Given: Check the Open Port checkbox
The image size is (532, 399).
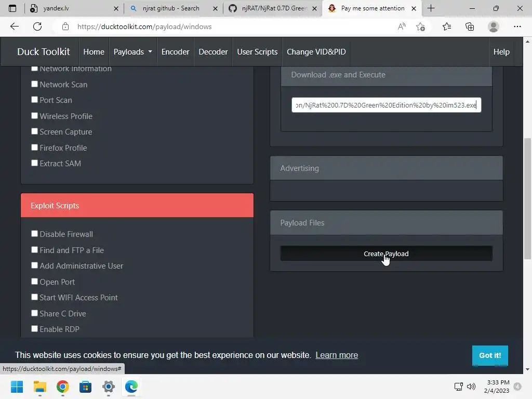Looking at the screenshot, I should tap(34, 281).
